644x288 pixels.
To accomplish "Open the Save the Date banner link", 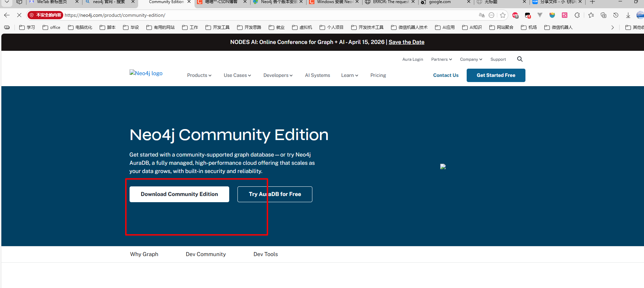I will point(407,42).
